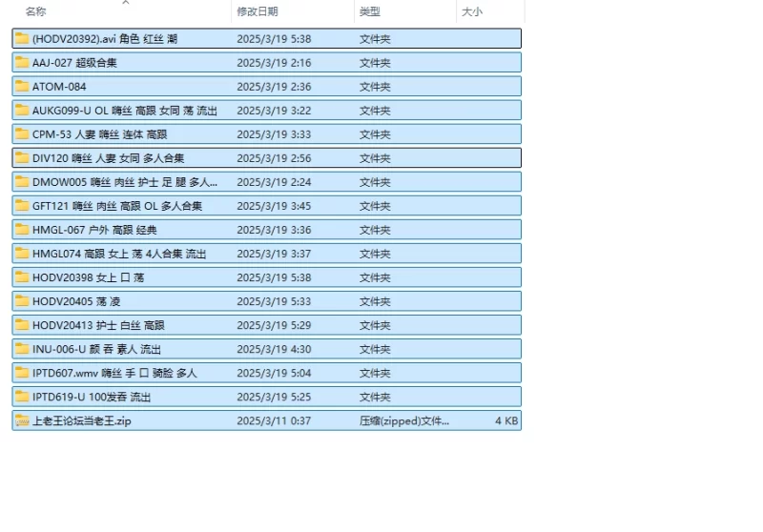Click the date 2025/3/19 5:25
This screenshot has height=532, width=763.
pyautogui.click(x=274, y=397)
